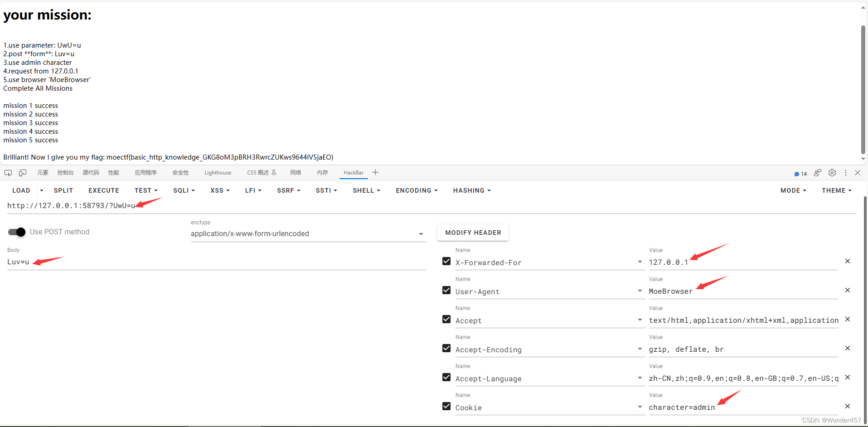Open the DevTools three-dot menu icon
Image resolution: width=868 pixels, height=427 pixels.
(845, 173)
